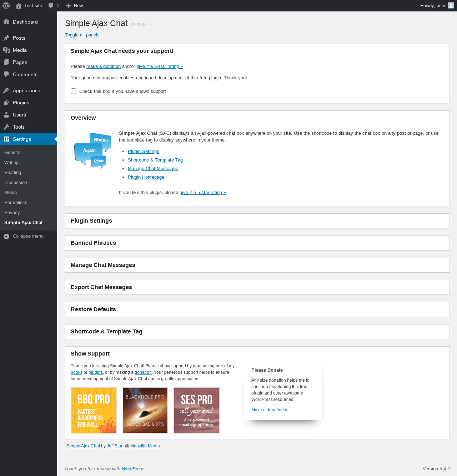
Task: Expand the Plugin Settings panel
Action: click(257, 221)
